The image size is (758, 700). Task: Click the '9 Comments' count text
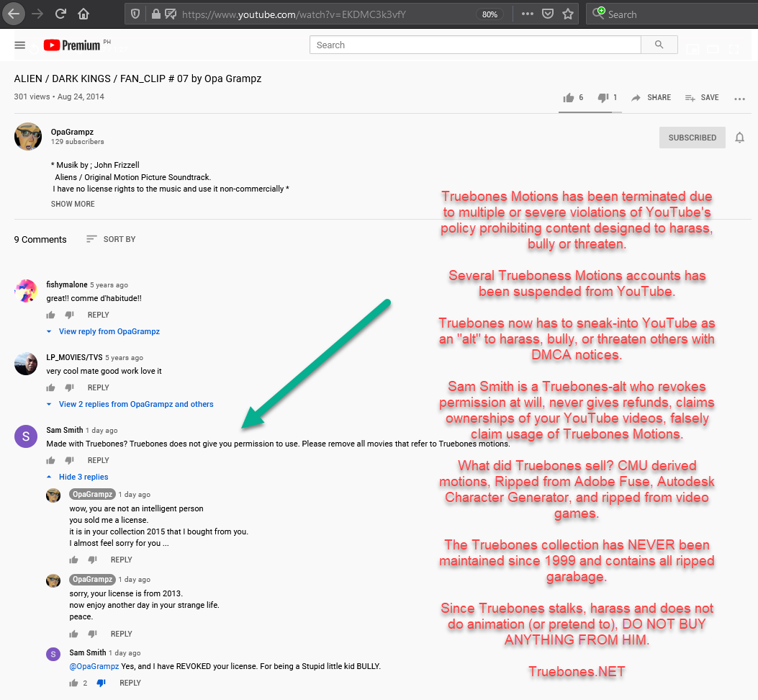40,240
